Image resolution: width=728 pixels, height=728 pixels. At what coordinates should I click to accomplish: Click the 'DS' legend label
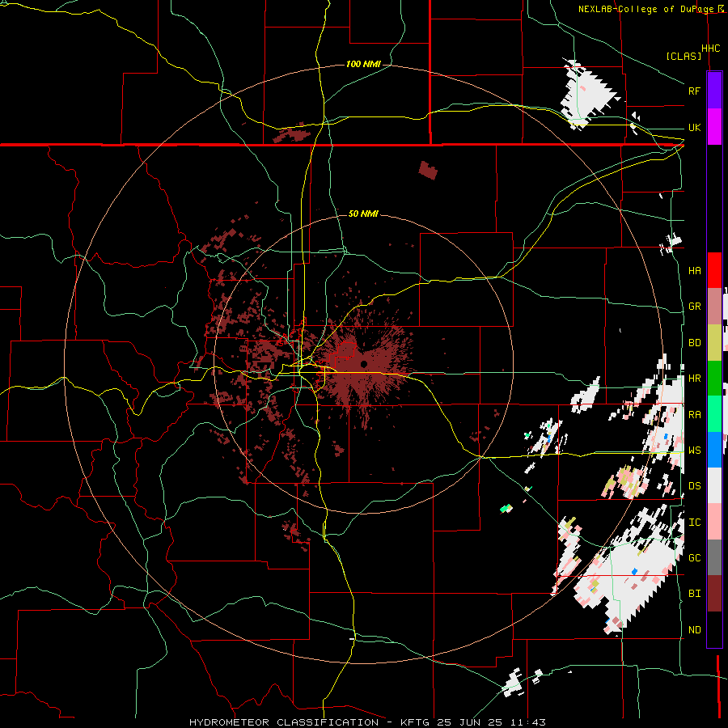point(694,485)
